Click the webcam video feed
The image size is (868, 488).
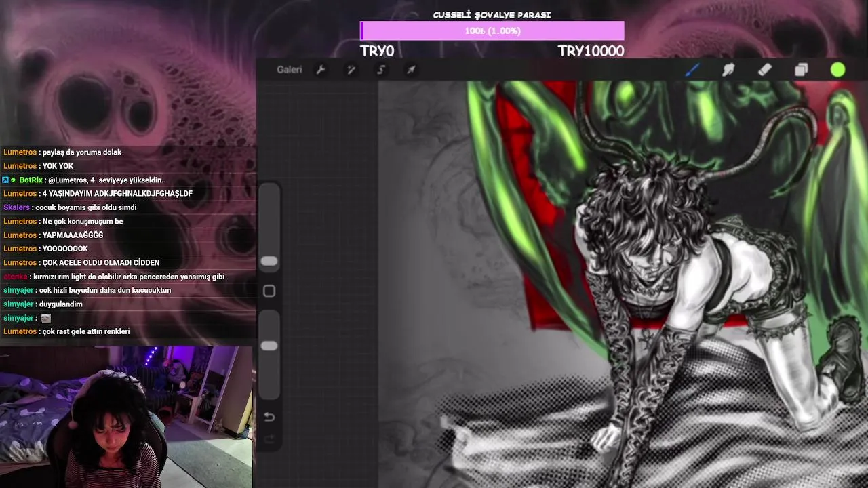[126, 417]
